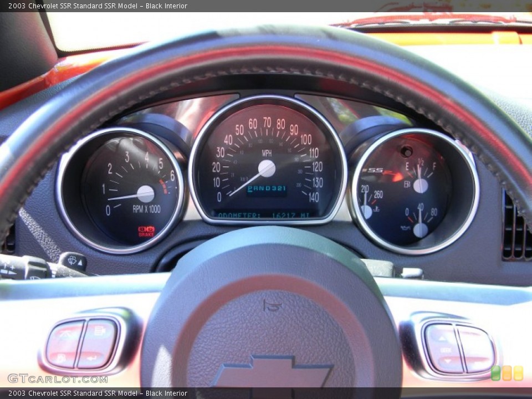Click the bottom caption 'Black Interior' text

point(167,393)
